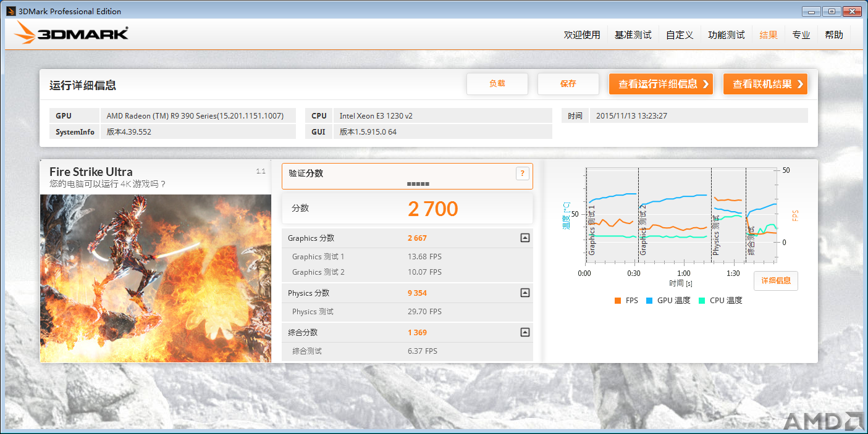
Task: Click the green CPU 温度 legend swatch
Action: pyautogui.click(x=702, y=301)
